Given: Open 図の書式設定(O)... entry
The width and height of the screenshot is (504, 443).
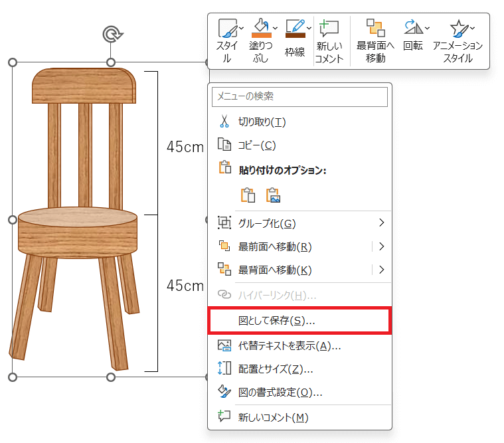Looking at the screenshot, I should pyautogui.click(x=299, y=393).
